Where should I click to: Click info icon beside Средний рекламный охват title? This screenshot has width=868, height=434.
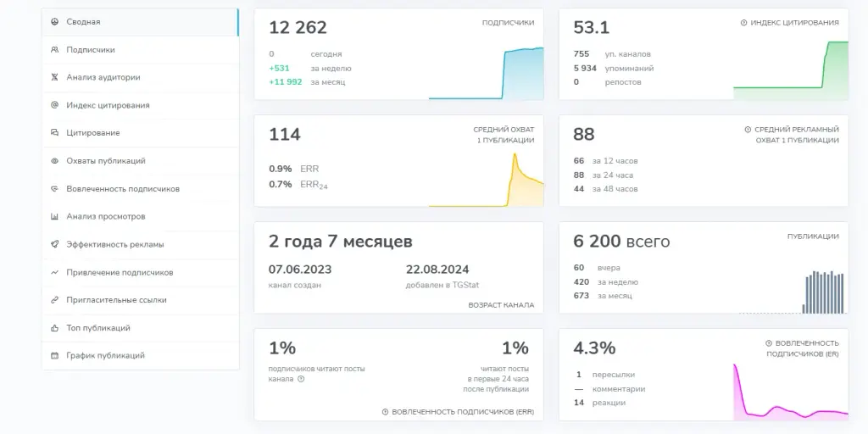coord(748,130)
